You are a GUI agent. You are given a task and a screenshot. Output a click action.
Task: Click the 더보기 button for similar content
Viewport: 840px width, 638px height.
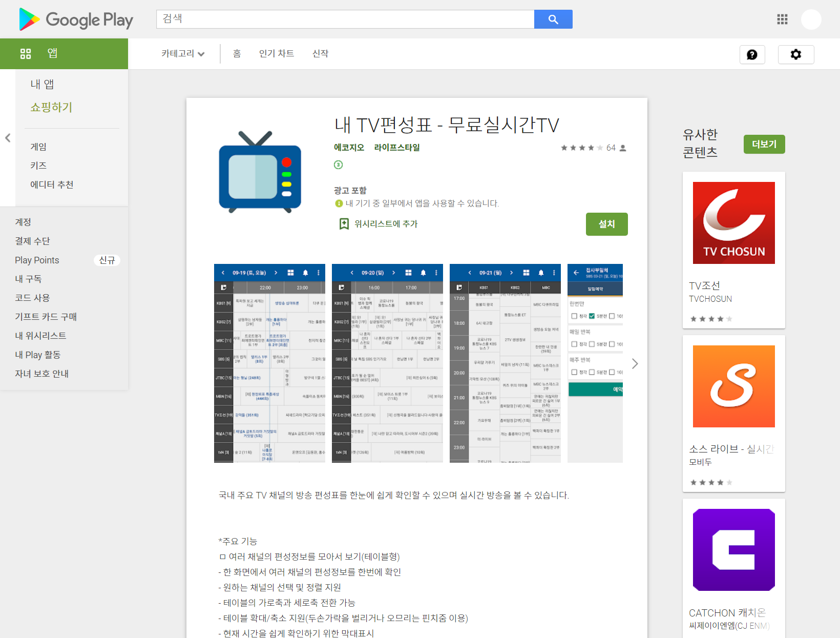pyautogui.click(x=764, y=144)
